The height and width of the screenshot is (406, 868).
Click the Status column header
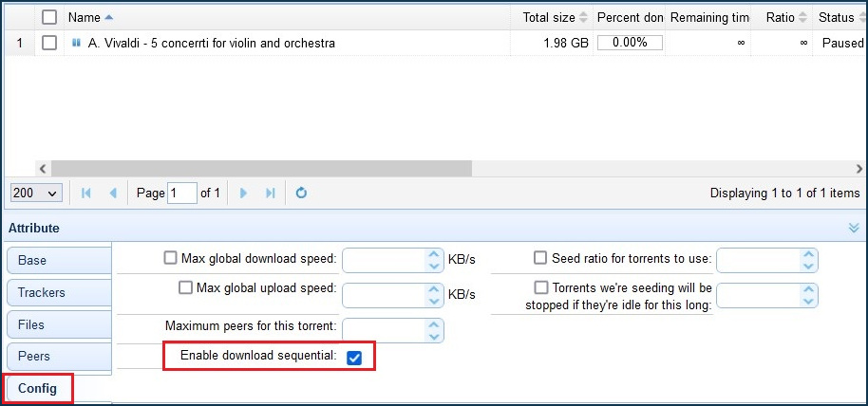pyautogui.click(x=840, y=18)
